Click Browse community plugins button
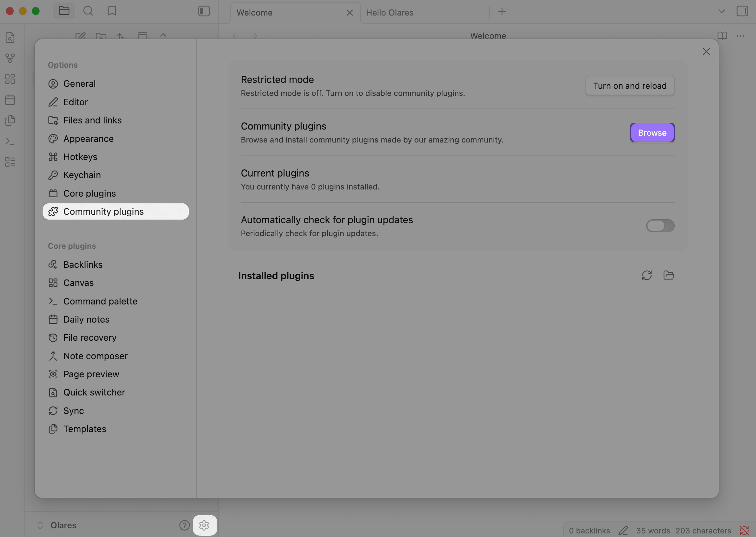756x537 pixels. pyautogui.click(x=652, y=132)
